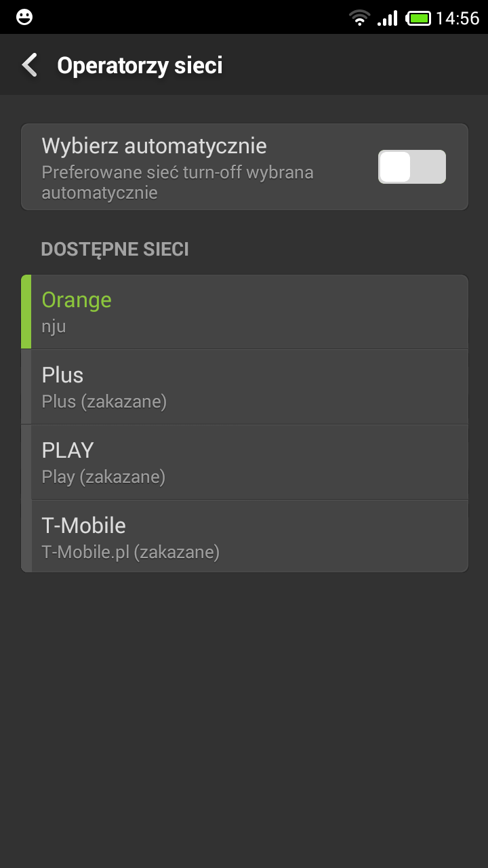The width and height of the screenshot is (488, 868).
Task: Tap the "DOSTĘPNE SIECI" section header
Action: [115, 250]
